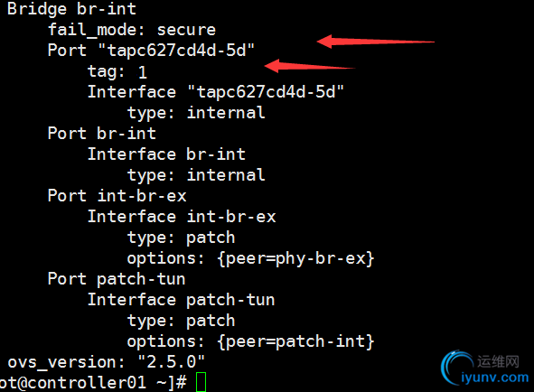Click the 'Interface br-int' line
The height and width of the screenshot is (392, 534).
tap(166, 154)
